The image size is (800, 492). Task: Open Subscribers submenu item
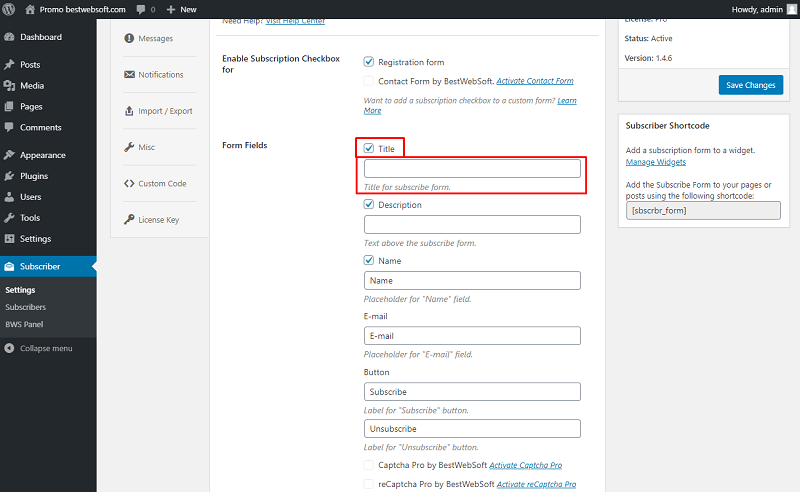(x=26, y=307)
